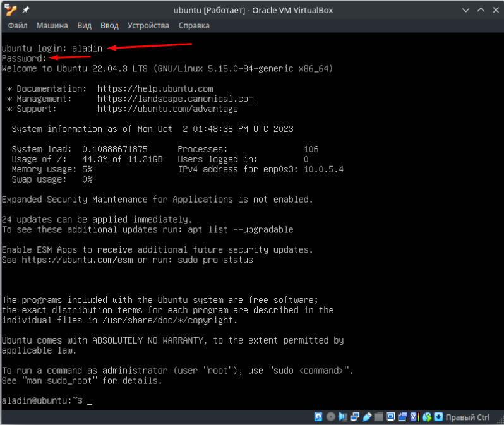
Task: Click the 'Password:' line
Action: (x=24, y=59)
